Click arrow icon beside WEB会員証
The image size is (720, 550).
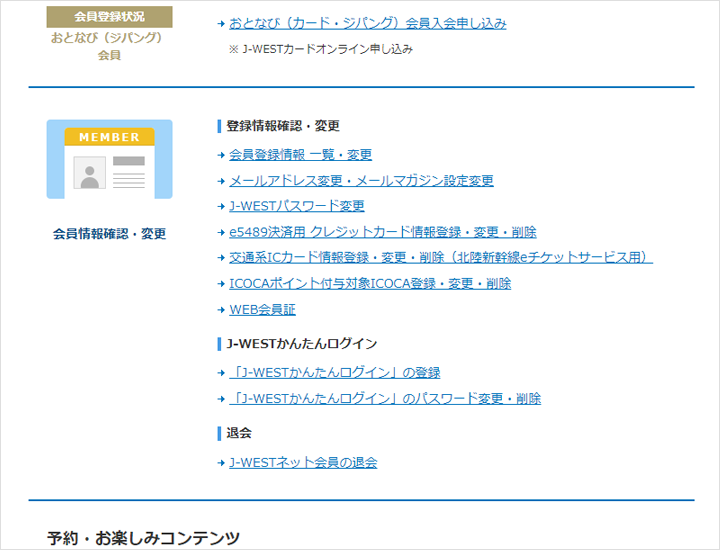coord(221,310)
